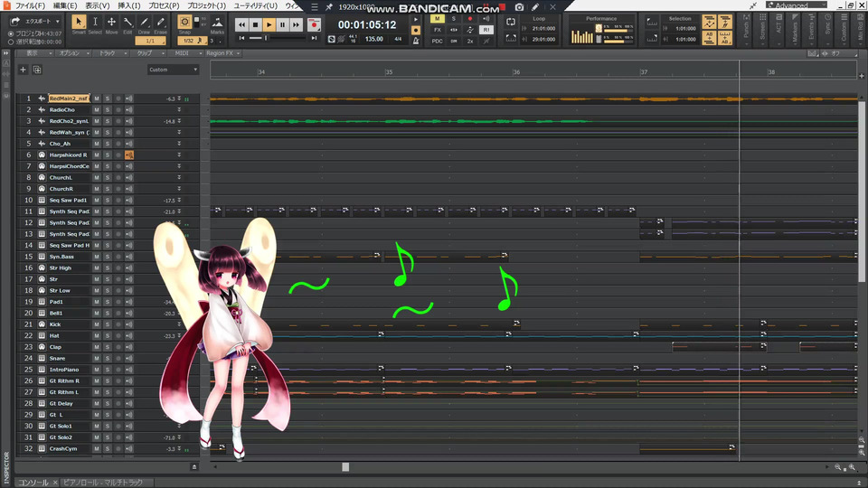Select the 選択範囲 export range radio button

tap(11, 42)
